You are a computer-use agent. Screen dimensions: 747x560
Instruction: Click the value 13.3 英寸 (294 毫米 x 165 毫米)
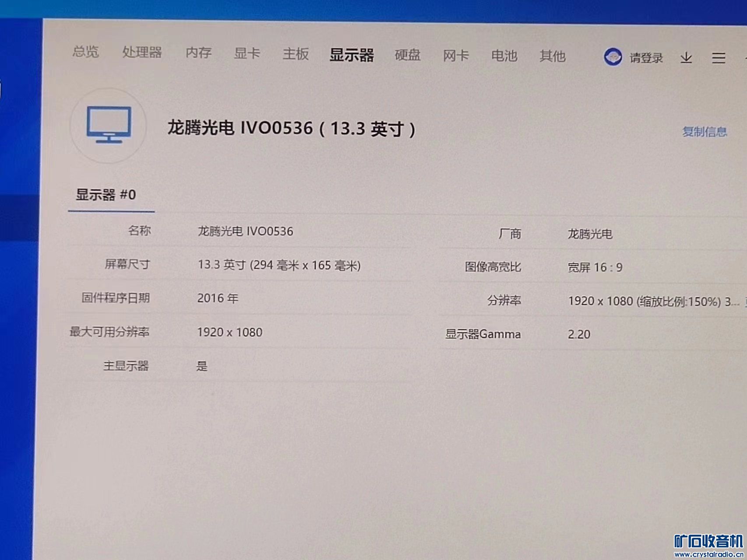point(279,265)
